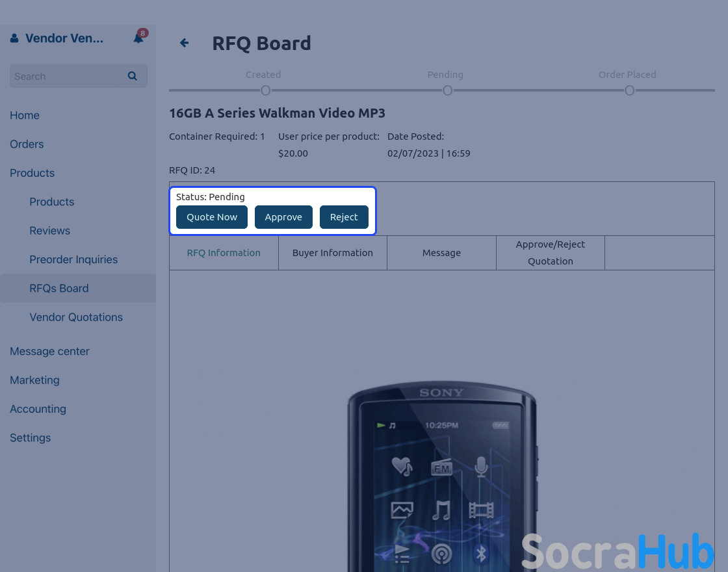Click the Quote Now button
Viewport: 728px width, 572px height.
[212, 217]
